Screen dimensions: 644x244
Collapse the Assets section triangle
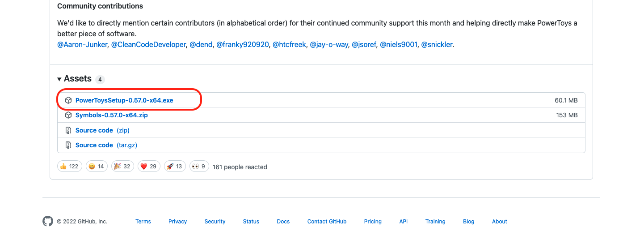[59, 79]
